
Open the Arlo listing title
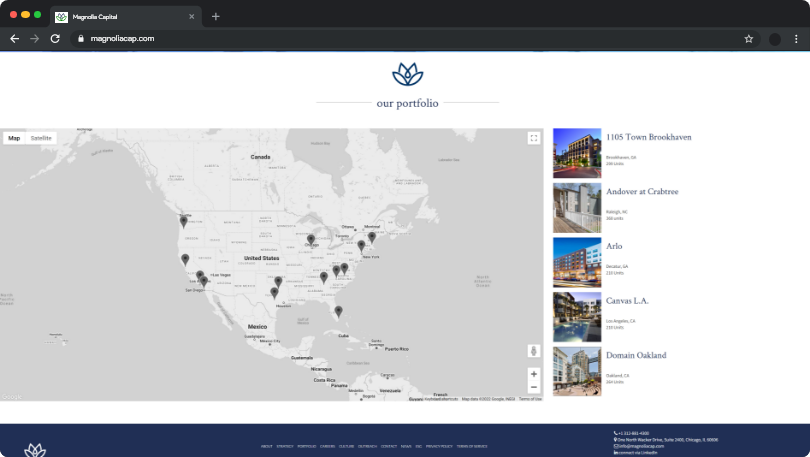(x=614, y=246)
